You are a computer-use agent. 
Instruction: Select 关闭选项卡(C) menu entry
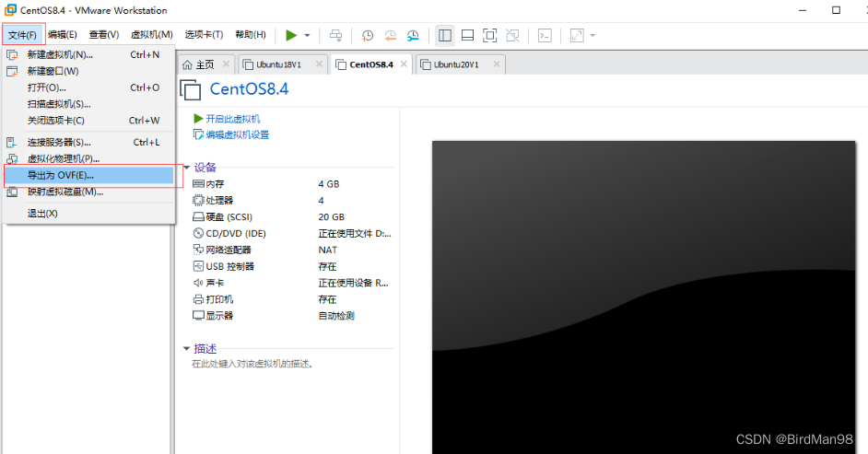click(x=89, y=121)
